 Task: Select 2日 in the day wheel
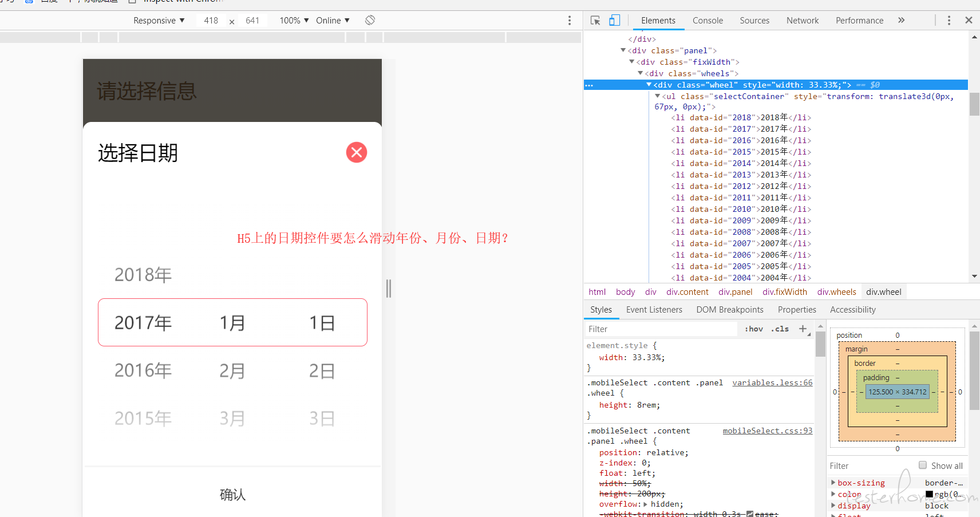point(322,371)
